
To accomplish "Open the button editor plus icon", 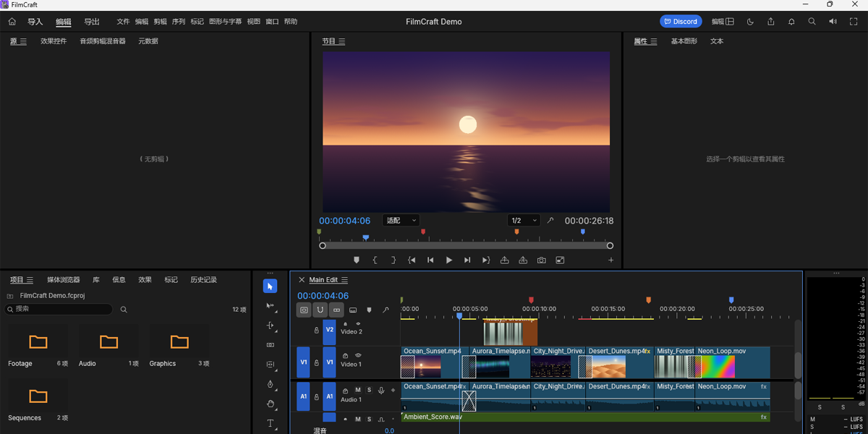I will tap(610, 260).
